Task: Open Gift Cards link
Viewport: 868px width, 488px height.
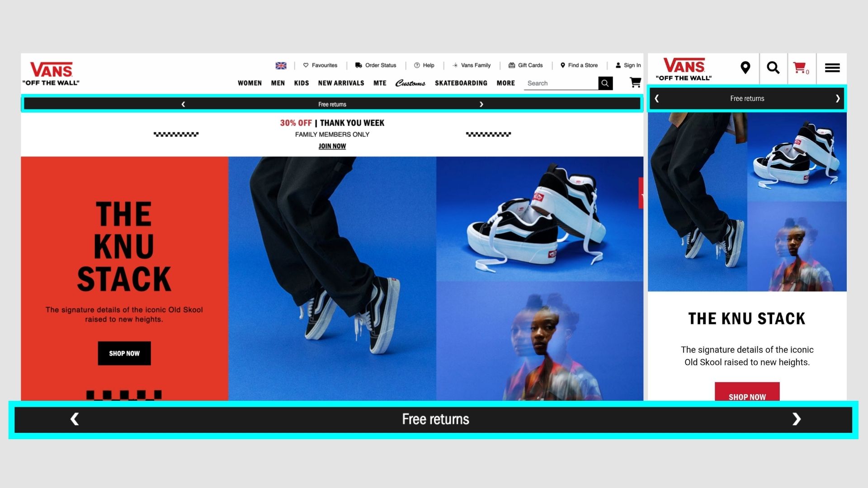Action: click(525, 65)
